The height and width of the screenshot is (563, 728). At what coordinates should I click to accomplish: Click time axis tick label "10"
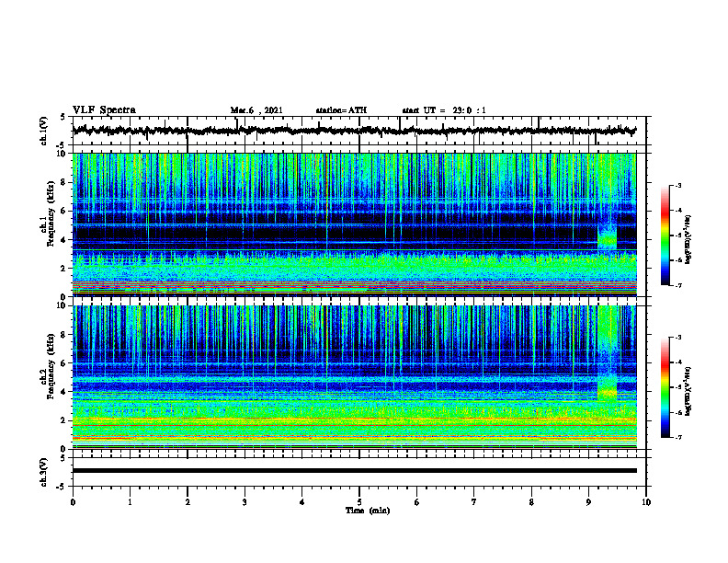pyautogui.click(x=646, y=502)
